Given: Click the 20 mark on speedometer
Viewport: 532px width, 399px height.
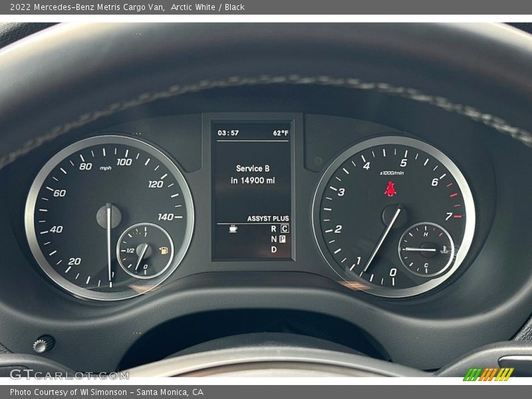Looking at the screenshot, I should pos(74,261).
